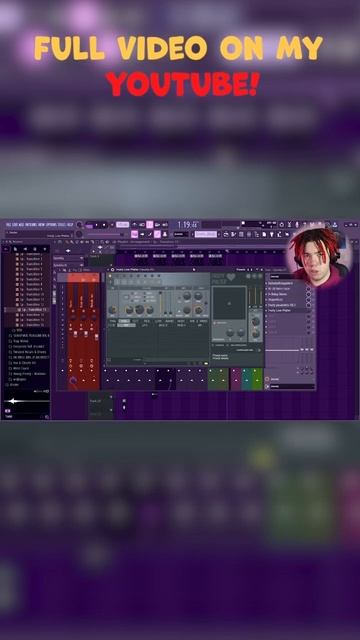Adjust the third red mixer track fader

tap(96, 336)
